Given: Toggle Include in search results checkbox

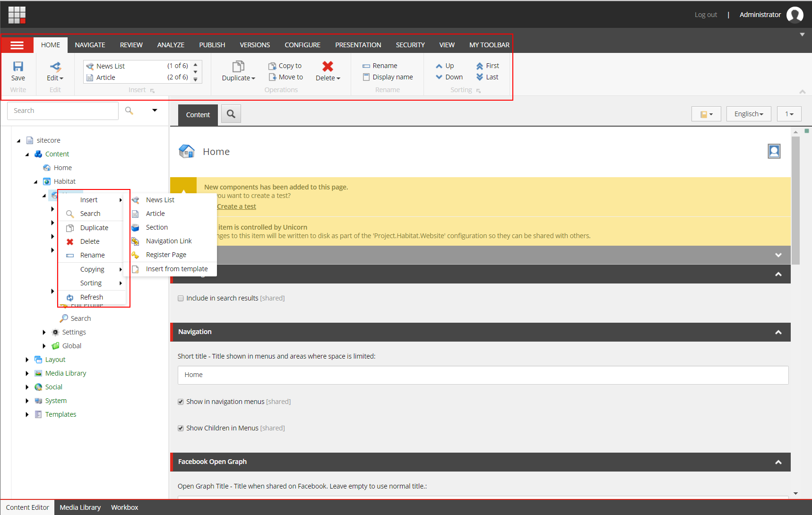Looking at the screenshot, I should coord(181,298).
